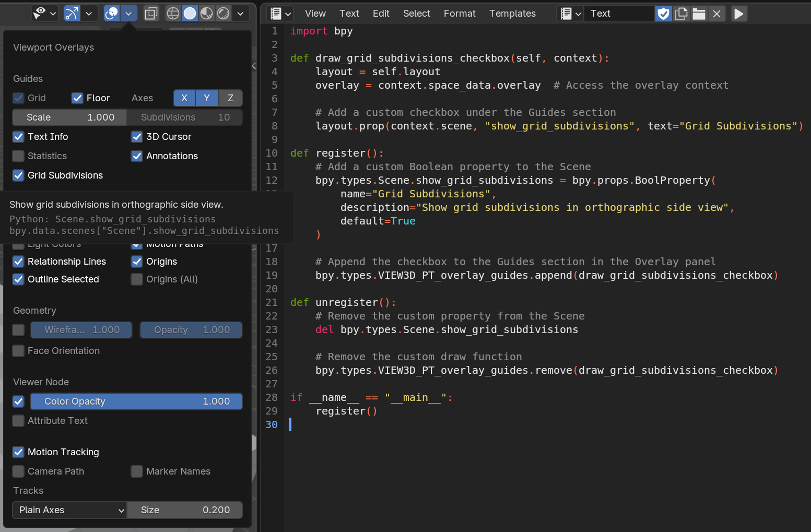The width and height of the screenshot is (811, 532).
Task: Open the Edit menu
Action: point(381,14)
